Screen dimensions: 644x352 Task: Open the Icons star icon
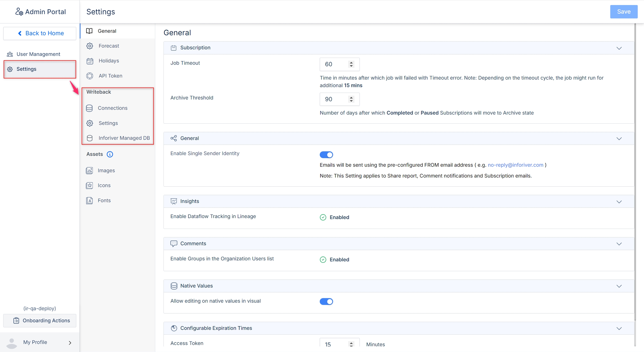[x=89, y=186]
